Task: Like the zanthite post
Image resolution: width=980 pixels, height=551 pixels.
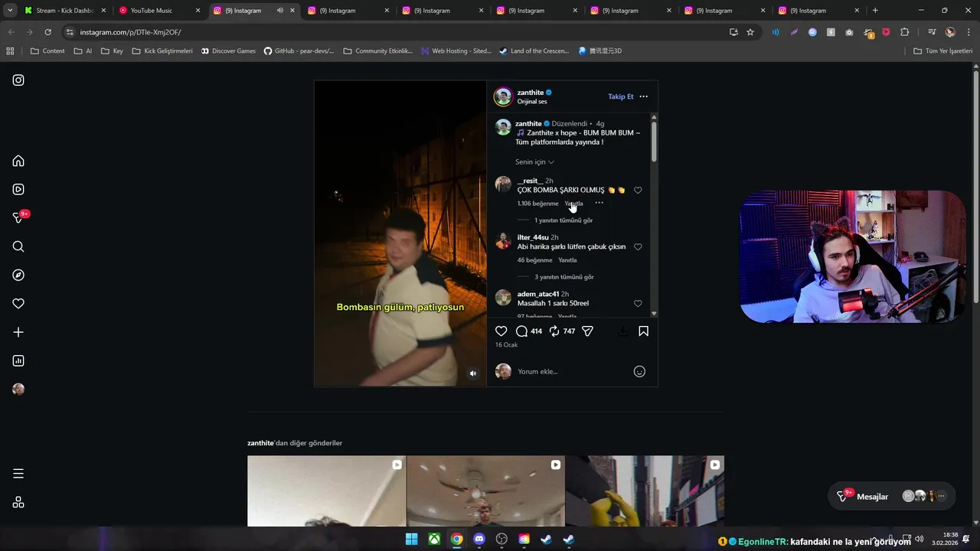Action: pyautogui.click(x=501, y=331)
